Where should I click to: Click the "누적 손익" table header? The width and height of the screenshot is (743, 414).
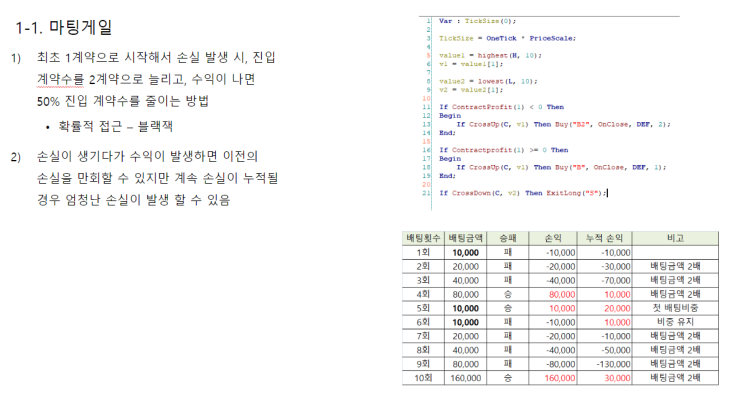point(604,238)
